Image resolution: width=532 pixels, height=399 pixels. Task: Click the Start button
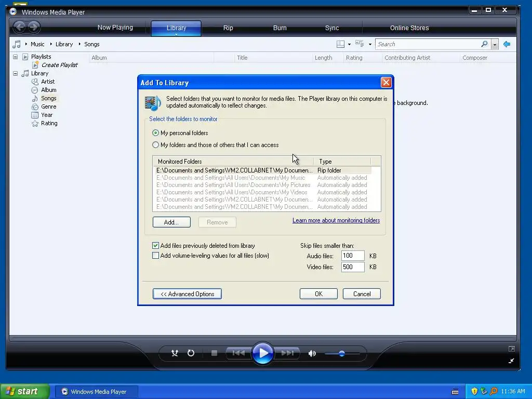click(24, 391)
